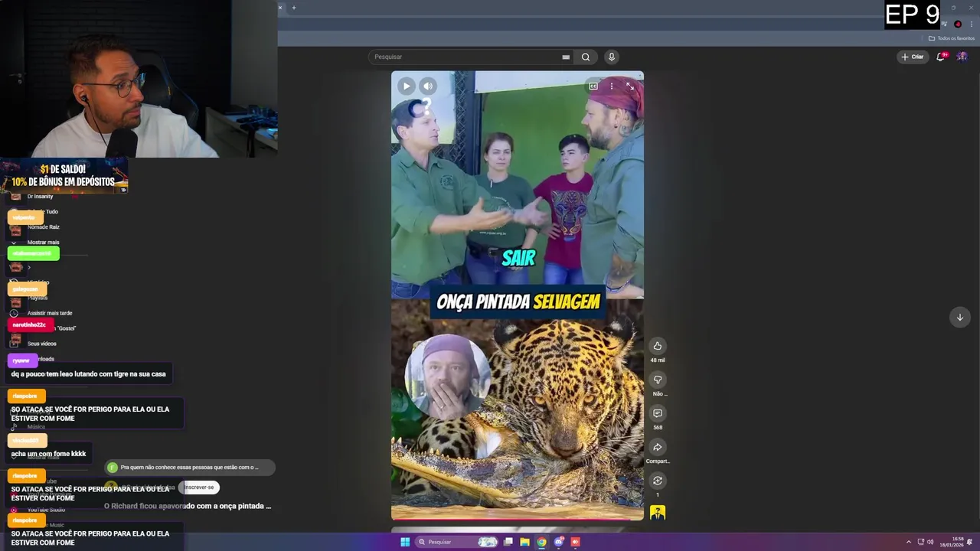Open the Criar create menu
Screen dimensions: 980x551
click(x=912, y=57)
